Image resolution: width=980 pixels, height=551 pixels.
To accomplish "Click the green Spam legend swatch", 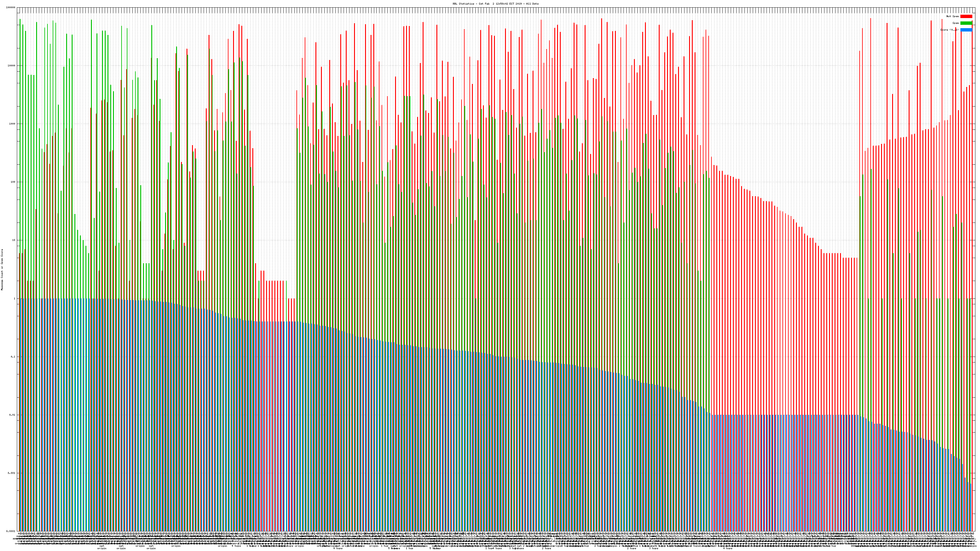I will tap(966, 23).
